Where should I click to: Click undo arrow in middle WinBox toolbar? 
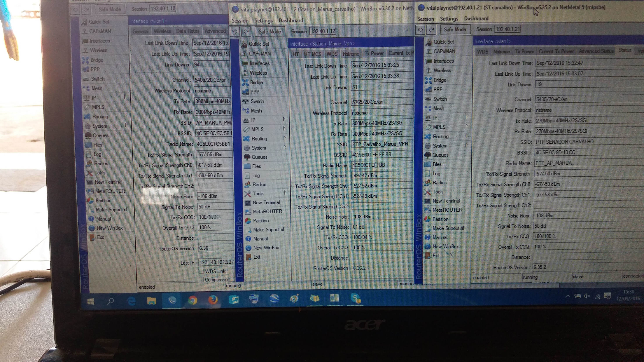[x=235, y=32]
